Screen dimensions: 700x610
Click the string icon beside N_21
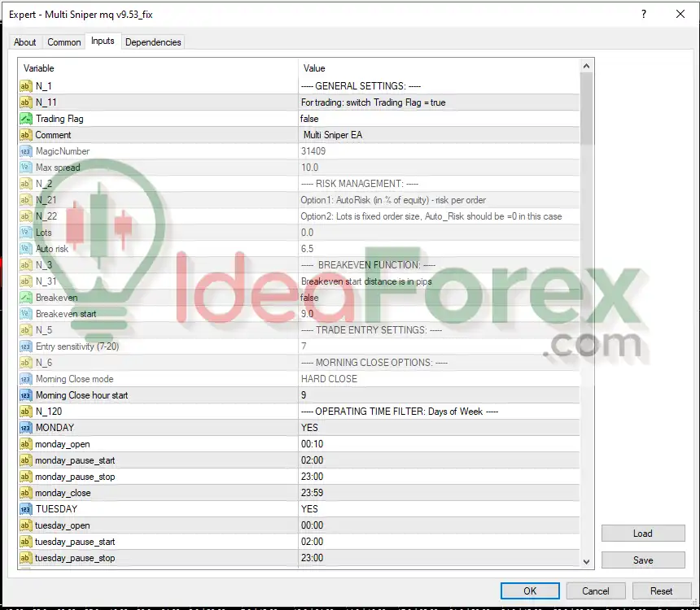25,200
